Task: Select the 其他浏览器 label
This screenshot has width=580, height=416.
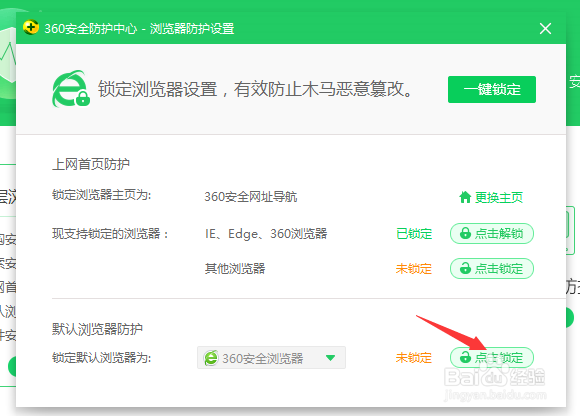Action: point(235,268)
